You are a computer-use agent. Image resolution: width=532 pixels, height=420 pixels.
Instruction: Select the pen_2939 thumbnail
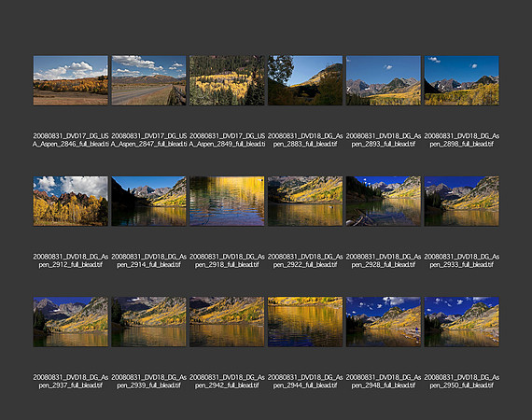pyautogui.click(x=149, y=322)
